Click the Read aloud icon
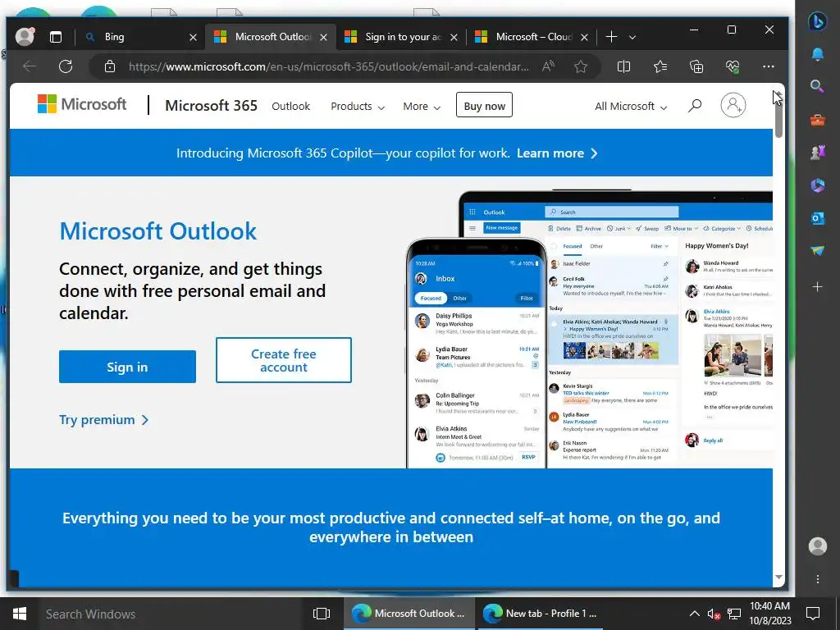Image resolution: width=840 pixels, height=630 pixels. pos(548,66)
